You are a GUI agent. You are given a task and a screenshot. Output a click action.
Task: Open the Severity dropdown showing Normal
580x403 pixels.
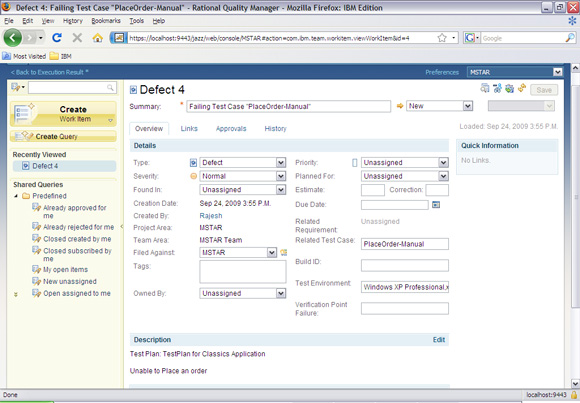[243, 176]
